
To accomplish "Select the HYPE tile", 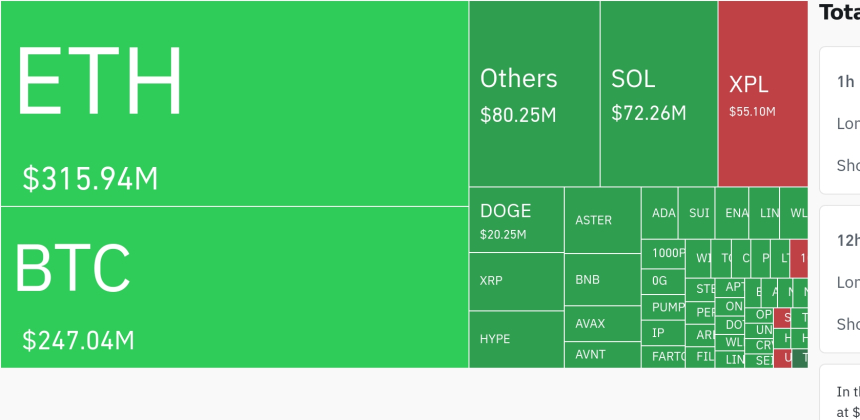I will click(516, 339).
